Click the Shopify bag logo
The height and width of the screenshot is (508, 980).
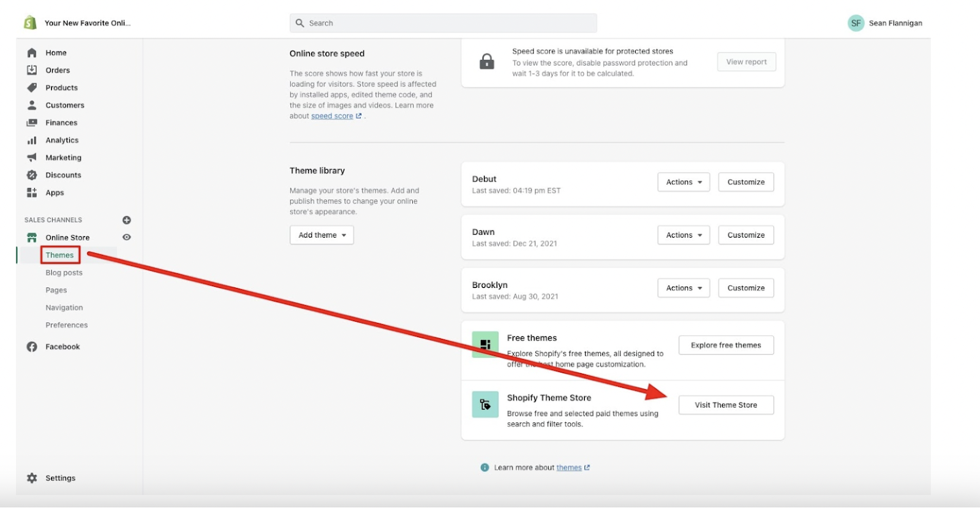[30, 23]
